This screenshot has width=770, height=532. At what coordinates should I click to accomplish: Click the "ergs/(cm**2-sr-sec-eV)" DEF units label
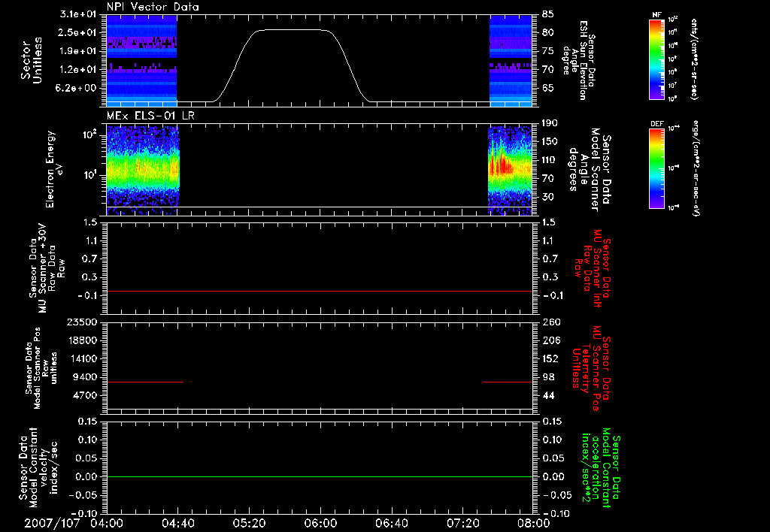pyautogui.click(x=696, y=168)
